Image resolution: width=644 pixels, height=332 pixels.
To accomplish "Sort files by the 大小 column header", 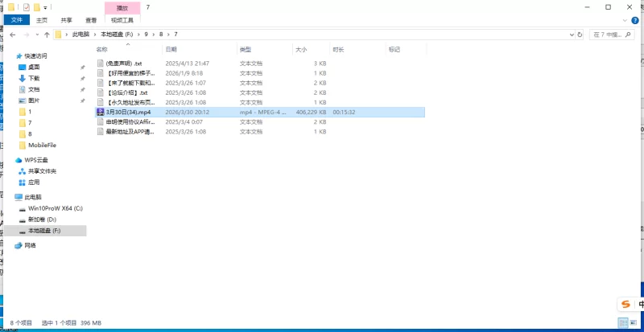I will coord(301,49).
